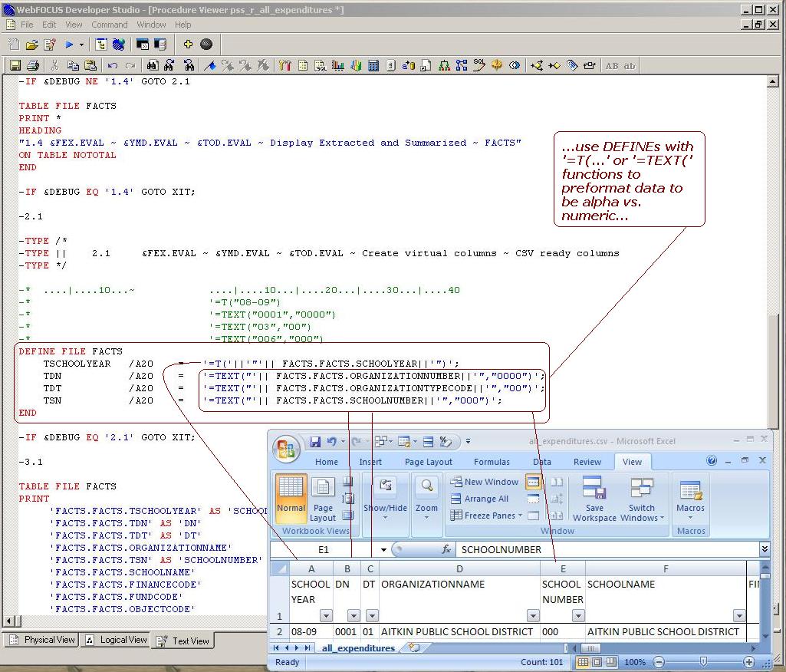786x672 pixels.
Task: Switch to the Formulas ribbon tab
Action: [492, 461]
